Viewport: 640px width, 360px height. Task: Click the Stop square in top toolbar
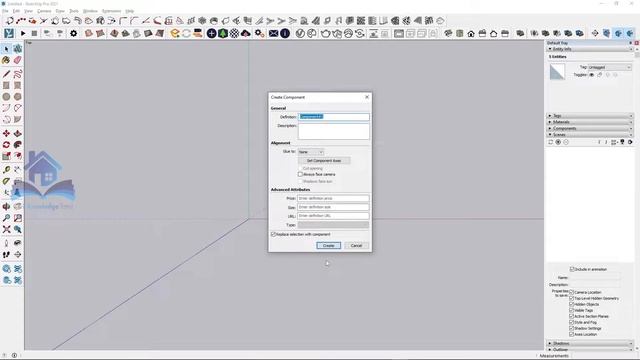pyautogui.click(x=34, y=33)
